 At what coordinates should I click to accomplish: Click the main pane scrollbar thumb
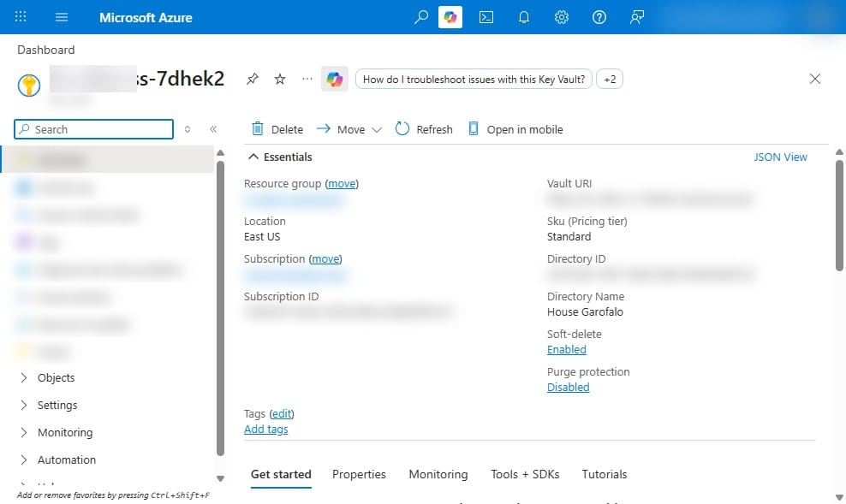pyautogui.click(x=839, y=216)
